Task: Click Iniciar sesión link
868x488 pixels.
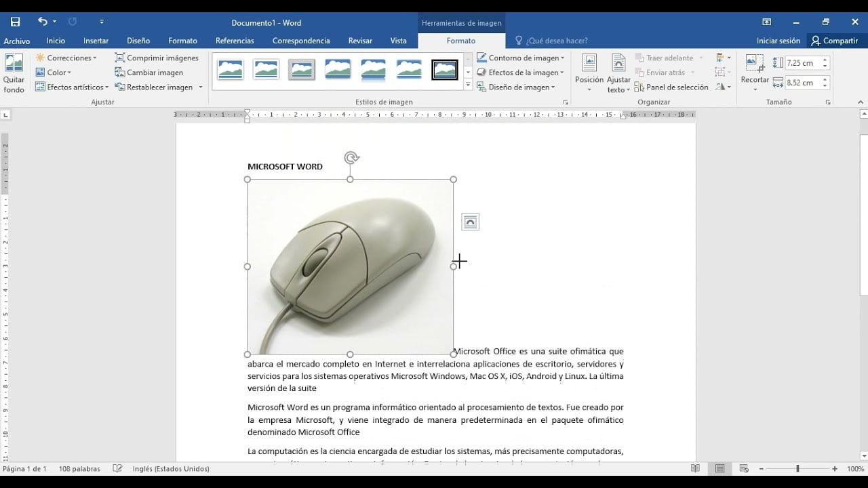Action: tap(778, 41)
